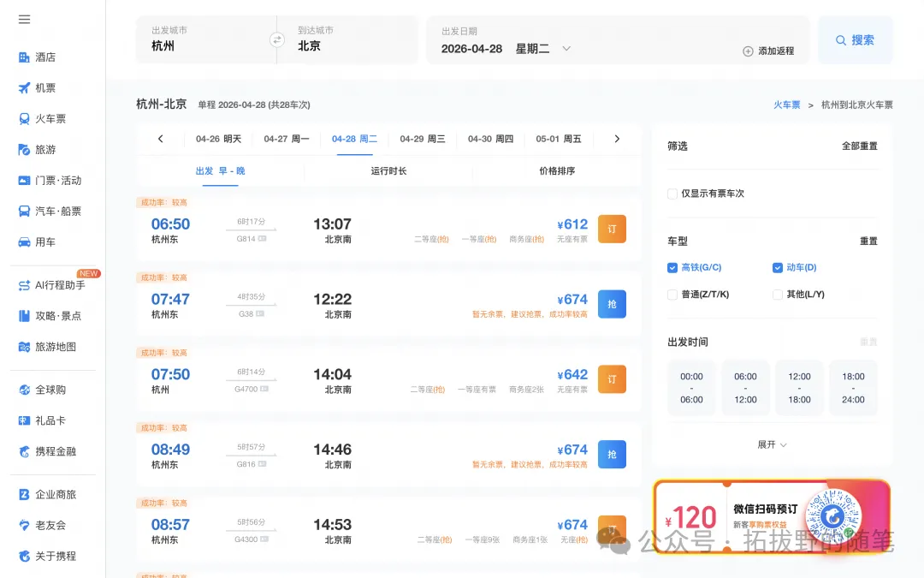
Task: Click the seat-info icon beside G4300
Action: pyautogui.click(x=264, y=539)
